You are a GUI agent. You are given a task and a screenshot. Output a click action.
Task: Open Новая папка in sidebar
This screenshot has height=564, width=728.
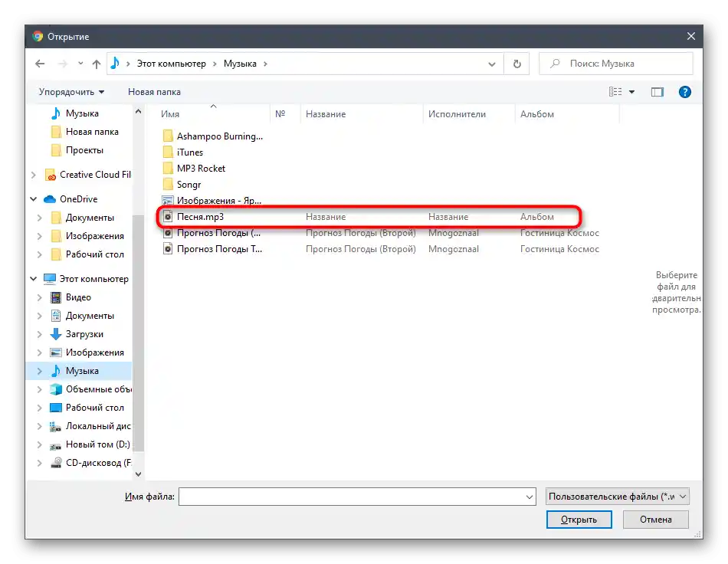tap(84, 132)
